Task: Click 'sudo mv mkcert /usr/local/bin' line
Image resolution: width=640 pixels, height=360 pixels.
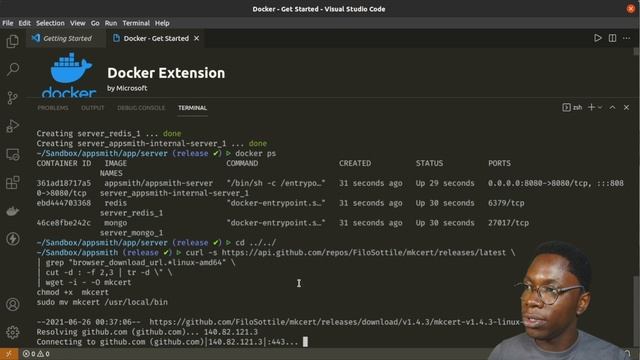Action: [102, 302]
